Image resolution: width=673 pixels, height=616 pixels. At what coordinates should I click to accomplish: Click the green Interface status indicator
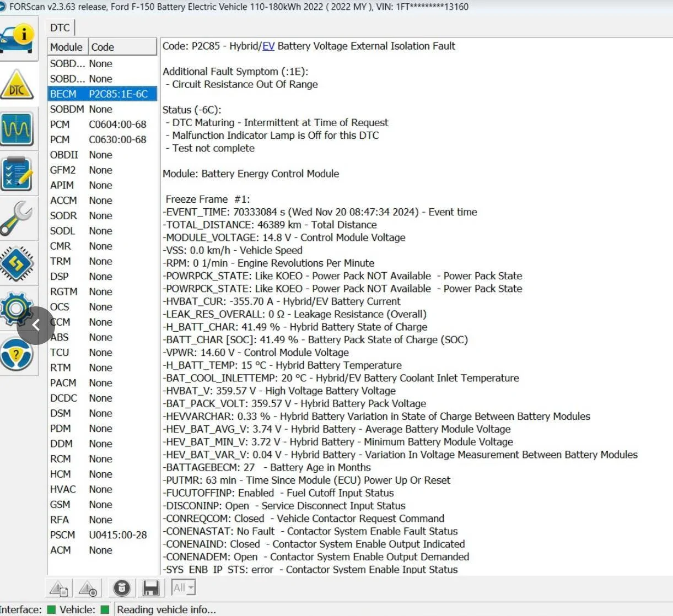tap(51, 609)
